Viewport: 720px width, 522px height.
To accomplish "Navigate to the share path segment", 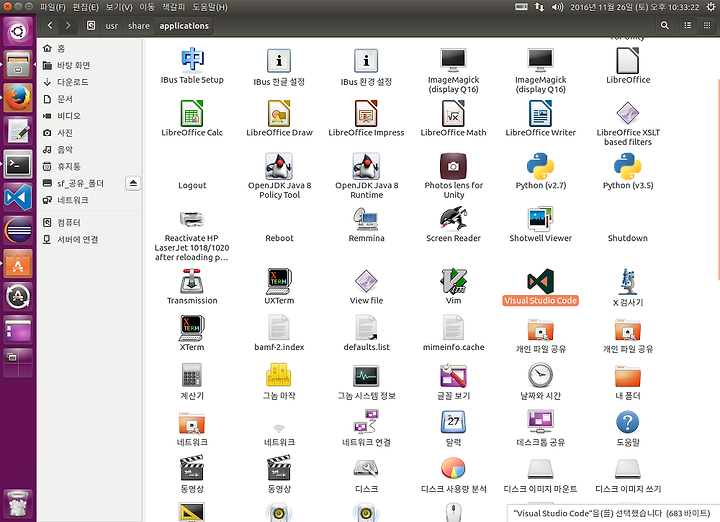I will 139,26.
